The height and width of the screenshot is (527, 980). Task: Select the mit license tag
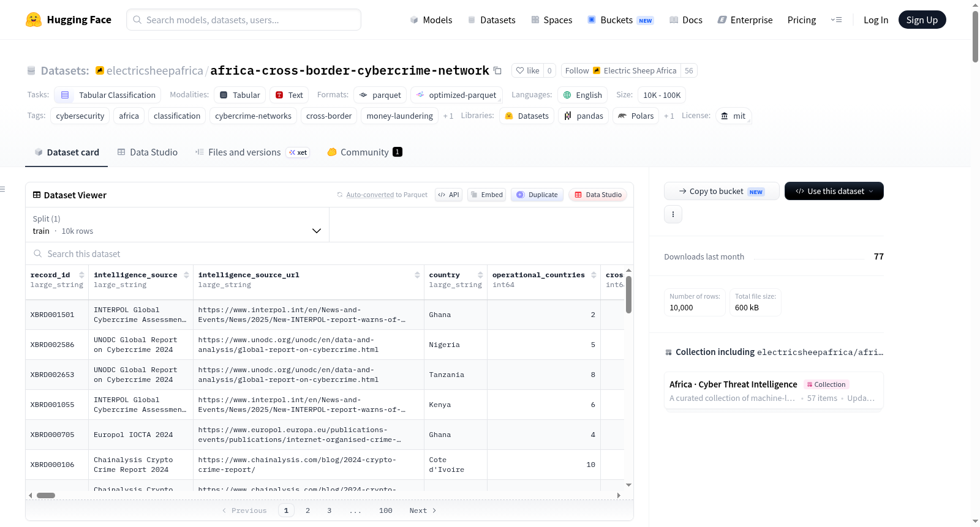[x=733, y=116]
